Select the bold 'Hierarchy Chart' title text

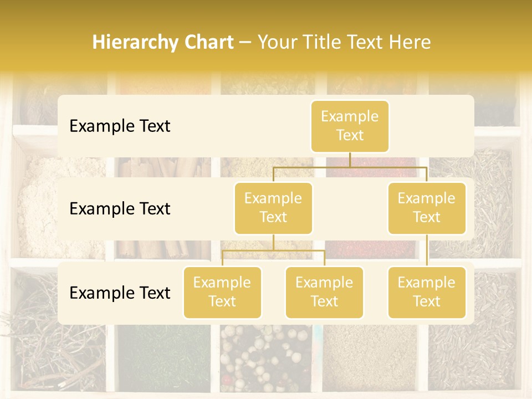point(163,42)
